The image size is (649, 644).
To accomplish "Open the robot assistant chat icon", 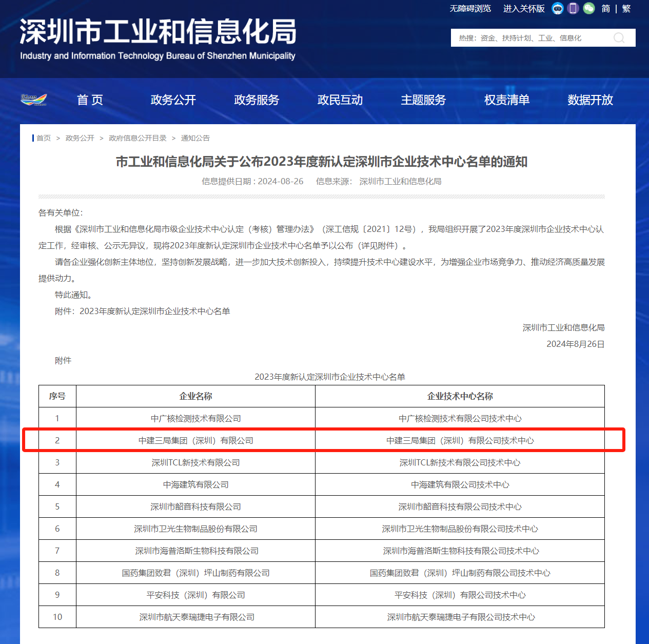I will pos(558,8).
